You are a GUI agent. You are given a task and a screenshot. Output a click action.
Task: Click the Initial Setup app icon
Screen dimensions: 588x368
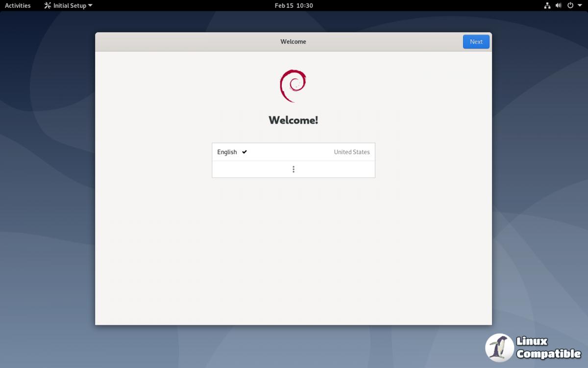tap(48, 6)
